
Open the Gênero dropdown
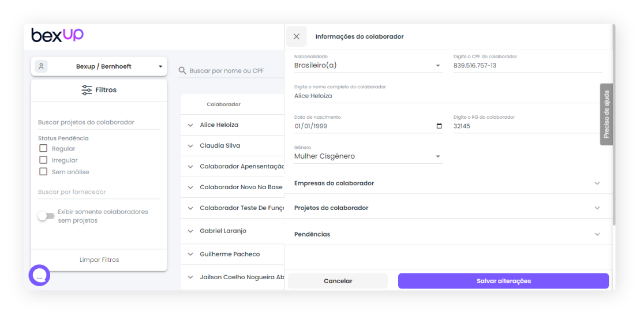tap(368, 156)
